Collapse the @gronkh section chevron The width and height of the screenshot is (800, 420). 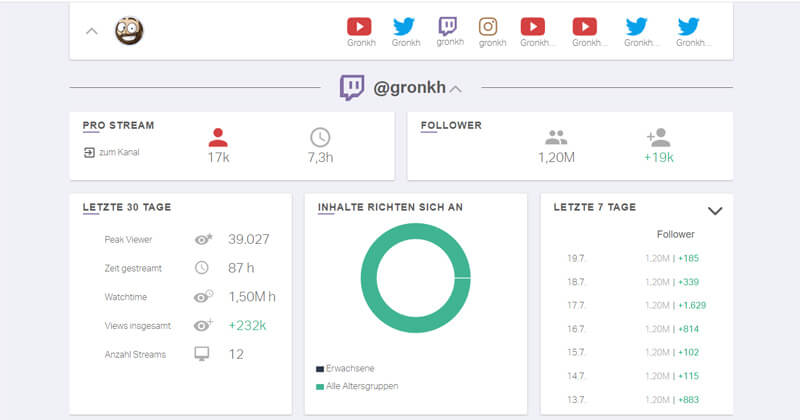coord(456,89)
